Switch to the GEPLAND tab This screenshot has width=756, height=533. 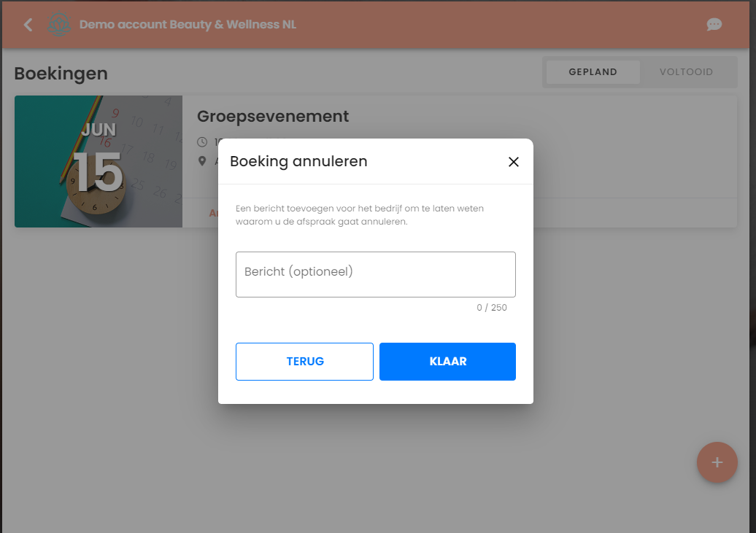(x=593, y=71)
